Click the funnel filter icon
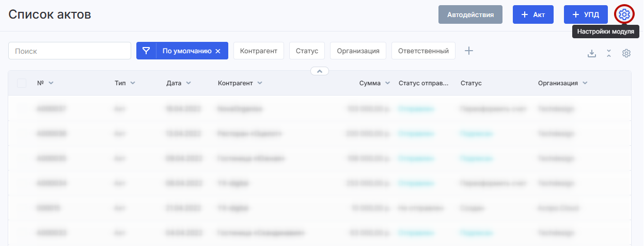This screenshot has height=246, width=644. pos(147,51)
